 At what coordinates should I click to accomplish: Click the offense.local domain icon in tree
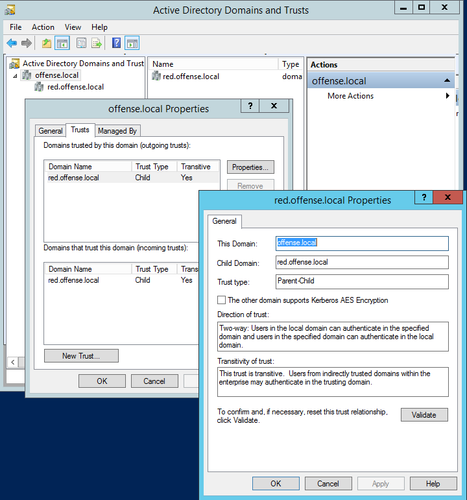pos(27,75)
